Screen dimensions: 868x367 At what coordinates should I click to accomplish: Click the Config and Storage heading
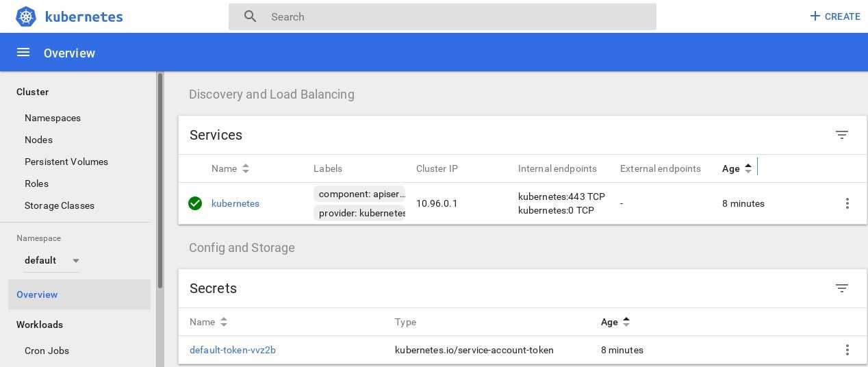pos(242,247)
